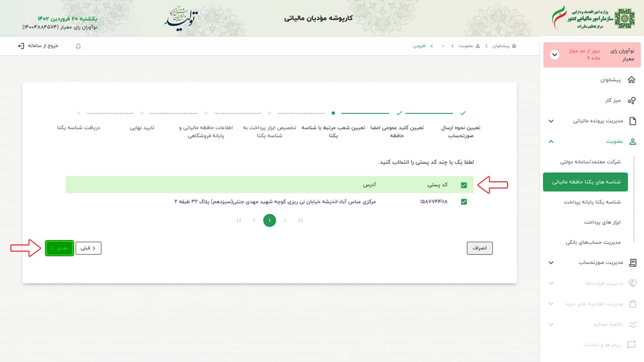Image resolution: width=644 pixels, height=362 pixels.
Task: Toggle checkbox for postal code ۱۵۸۷۷۴۴۱۱۸
Action: coord(464,202)
